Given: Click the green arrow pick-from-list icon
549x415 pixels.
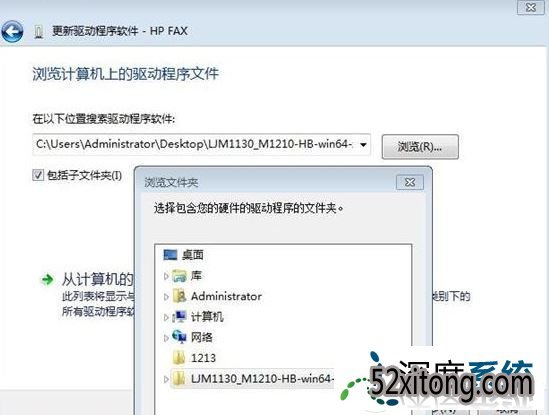Looking at the screenshot, I should coord(47,279).
